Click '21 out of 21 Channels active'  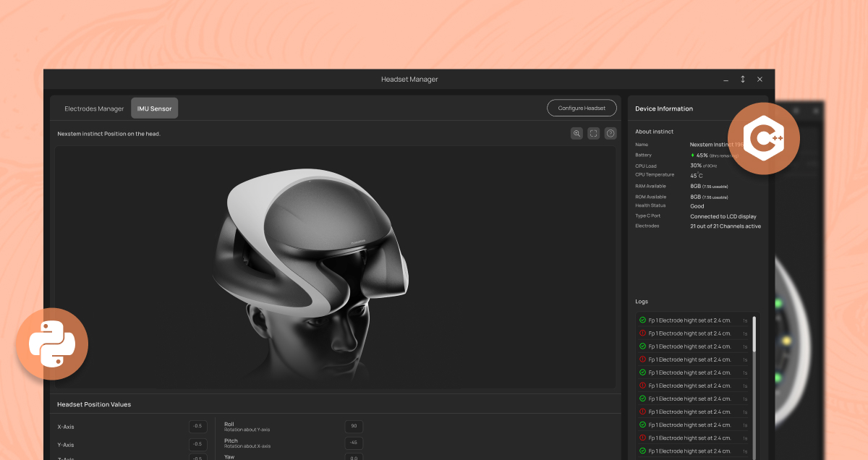coord(726,226)
